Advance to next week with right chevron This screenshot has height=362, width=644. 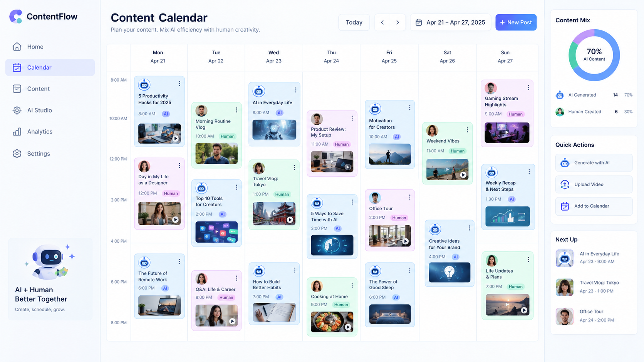point(398,22)
